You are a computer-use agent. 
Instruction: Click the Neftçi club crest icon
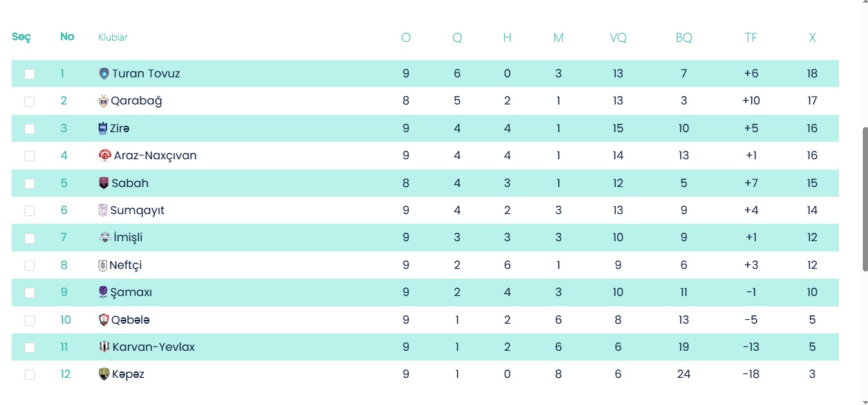(103, 265)
